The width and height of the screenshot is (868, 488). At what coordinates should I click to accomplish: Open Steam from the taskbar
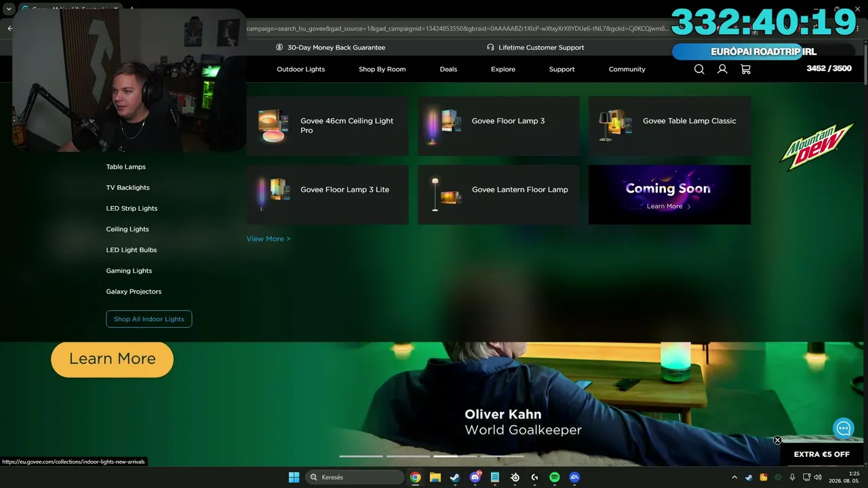tap(454, 477)
